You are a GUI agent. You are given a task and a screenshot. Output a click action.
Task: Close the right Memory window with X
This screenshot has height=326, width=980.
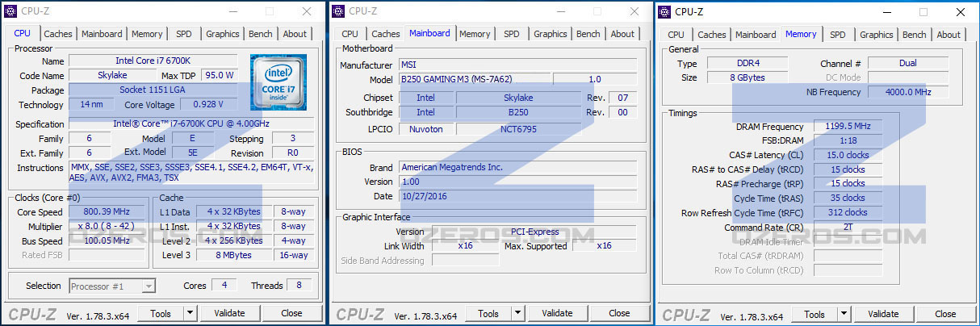[959, 12]
